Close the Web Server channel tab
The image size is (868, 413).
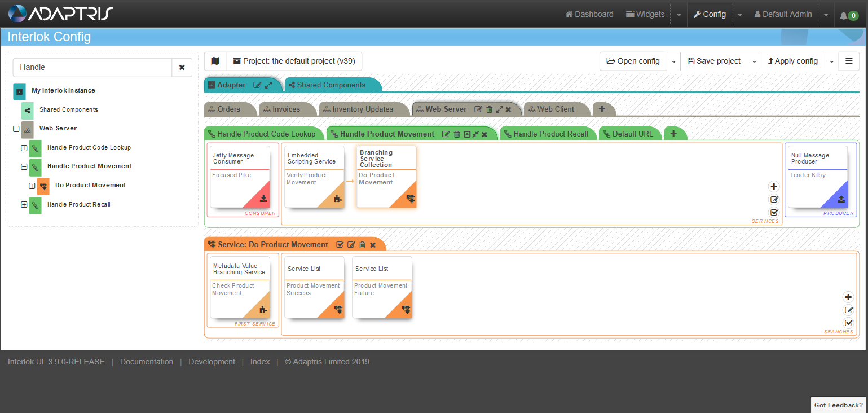pos(508,109)
